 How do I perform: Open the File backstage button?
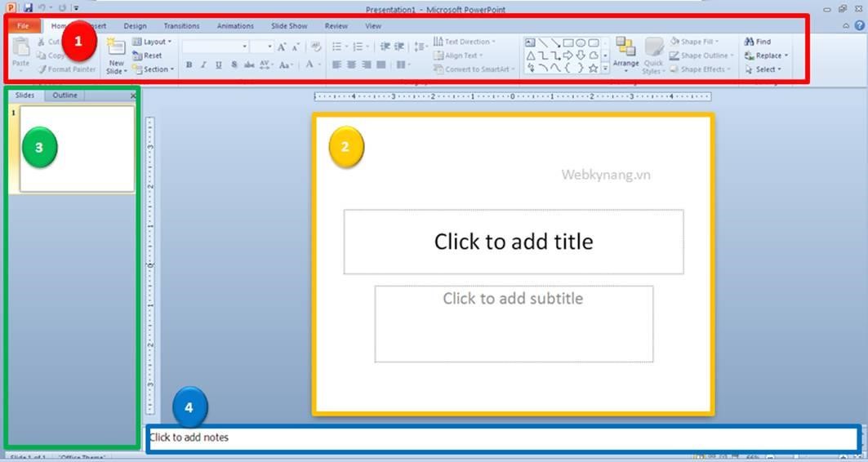pyautogui.click(x=23, y=26)
